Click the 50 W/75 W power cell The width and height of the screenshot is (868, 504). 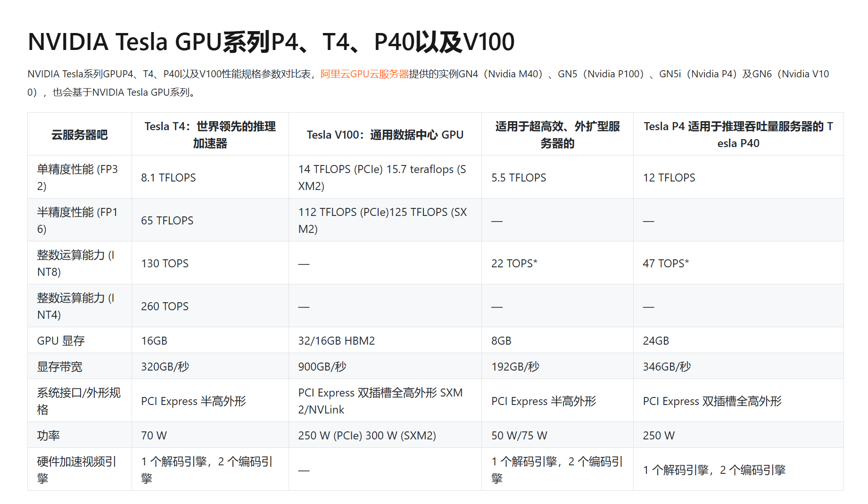click(557, 436)
